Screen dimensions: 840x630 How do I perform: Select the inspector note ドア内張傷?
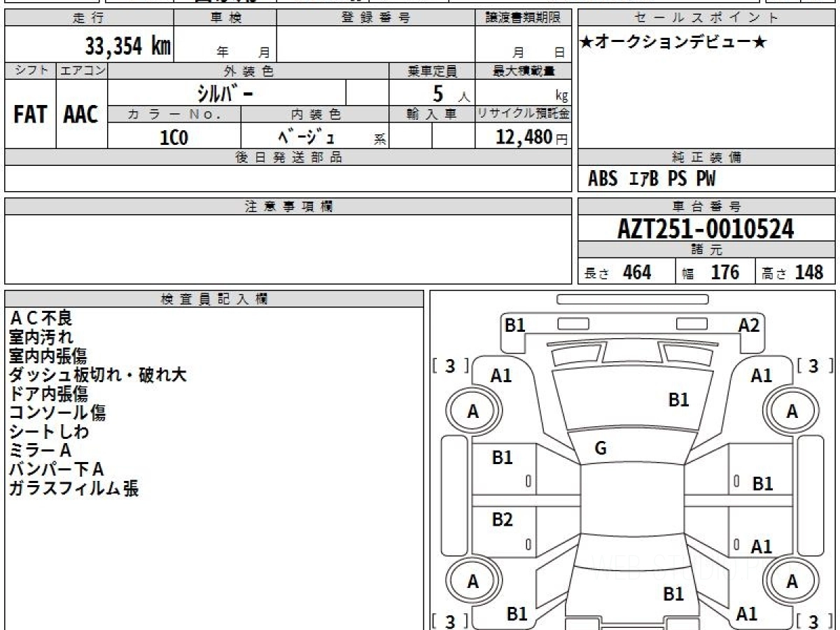[x=48, y=394]
